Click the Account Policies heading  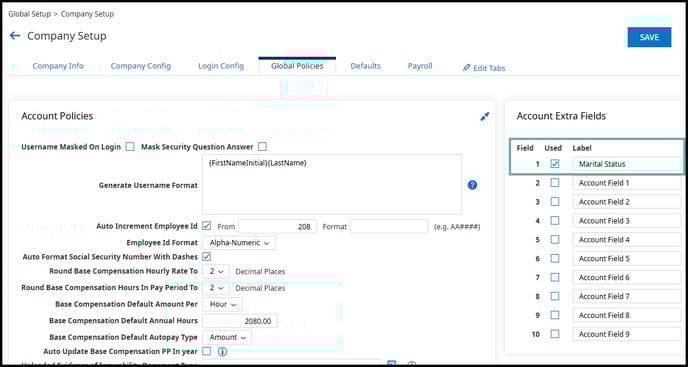click(x=57, y=116)
